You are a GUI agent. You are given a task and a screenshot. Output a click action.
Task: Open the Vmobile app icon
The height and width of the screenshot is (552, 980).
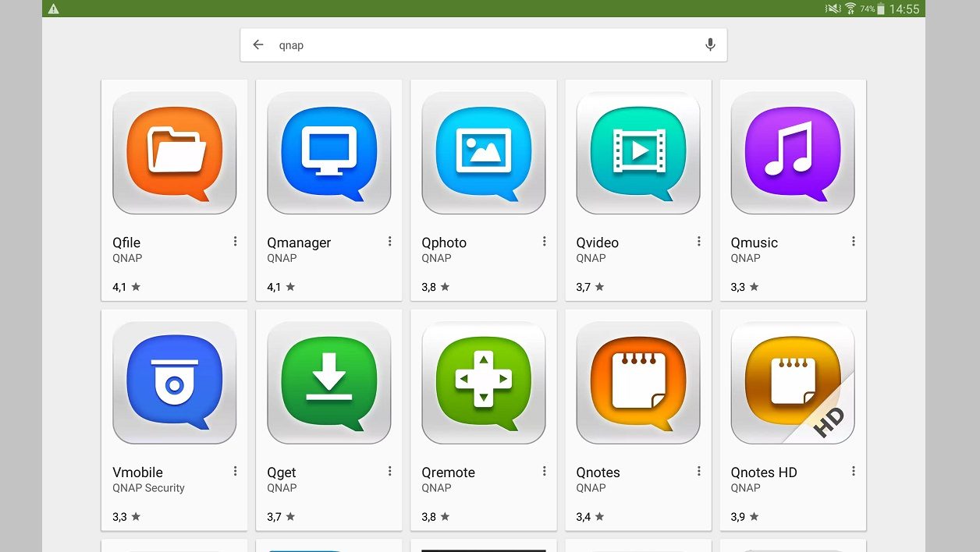[x=174, y=383]
